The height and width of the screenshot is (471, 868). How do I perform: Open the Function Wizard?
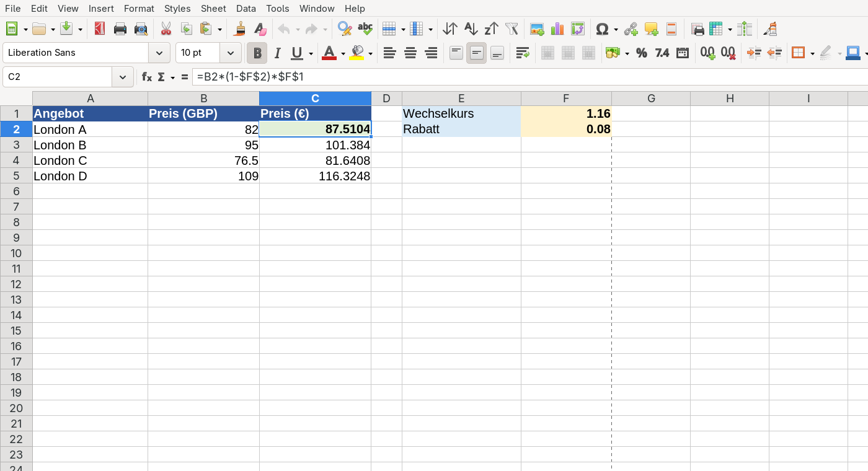[x=147, y=77]
